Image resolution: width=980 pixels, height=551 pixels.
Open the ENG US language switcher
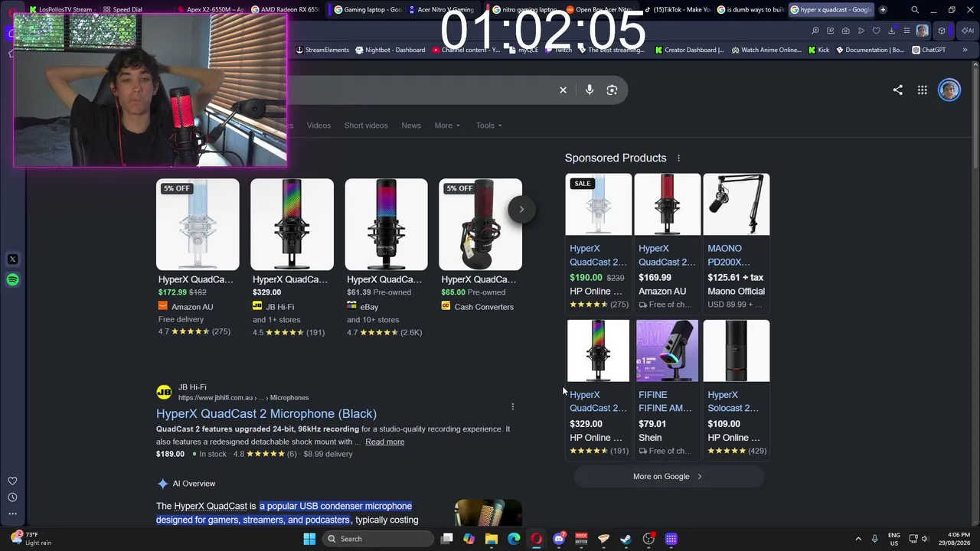(x=893, y=539)
